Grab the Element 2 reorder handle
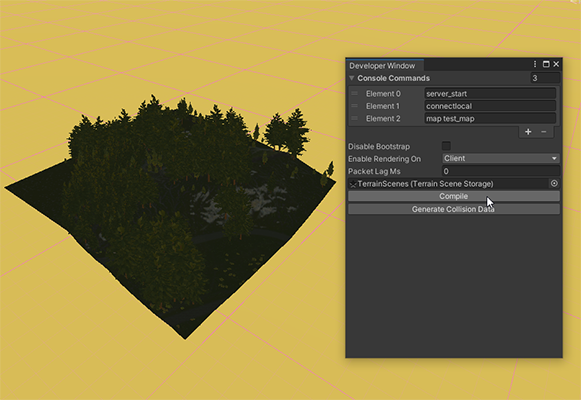The width and height of the screenshot is (581, 400). coord(355,119)
